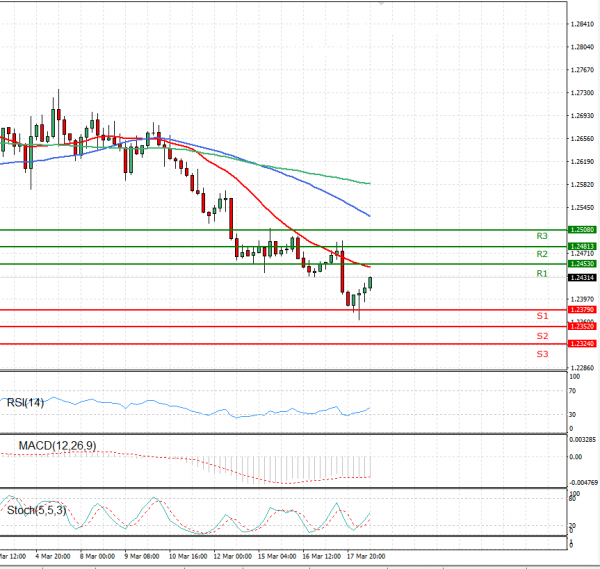Image resolution: width=600 pixels, height=569 pixels.
Task: Click the 1.28410 price axis value
Action: (582, 24)
